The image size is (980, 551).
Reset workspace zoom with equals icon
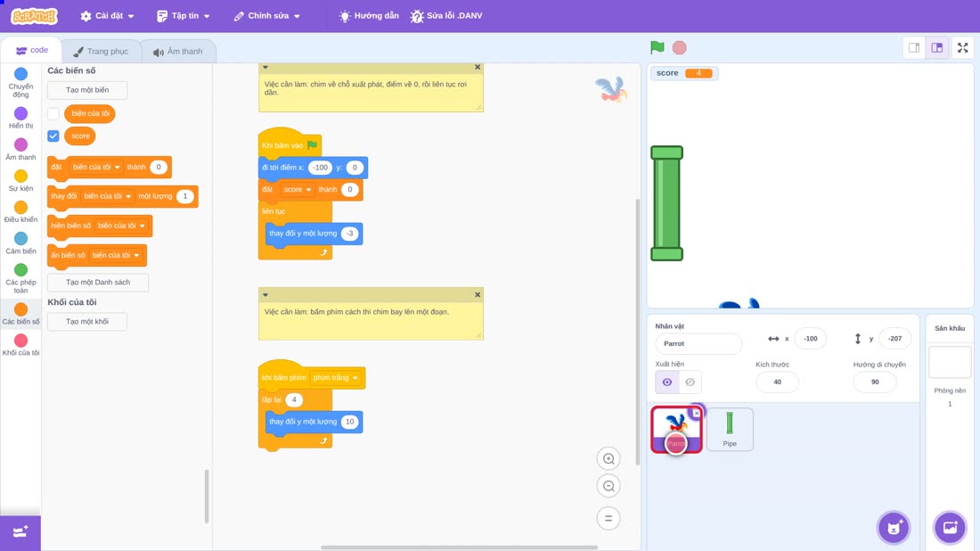[x=608, y=518]
